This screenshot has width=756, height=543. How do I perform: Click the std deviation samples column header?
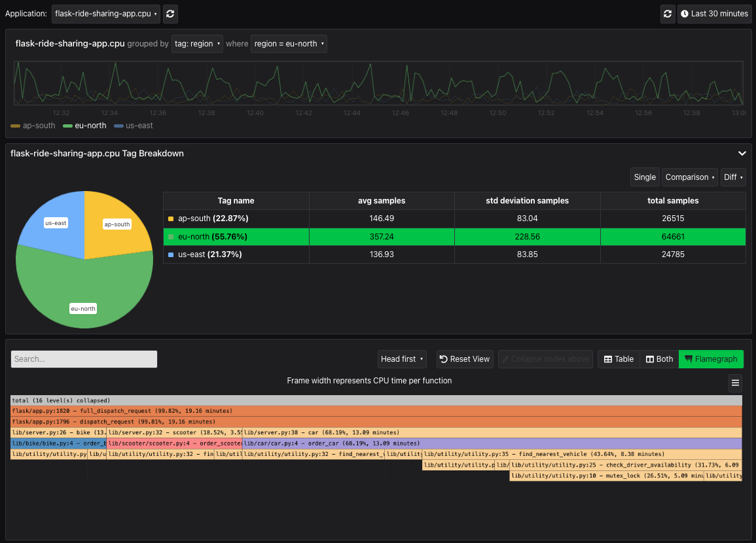point(527,200)
